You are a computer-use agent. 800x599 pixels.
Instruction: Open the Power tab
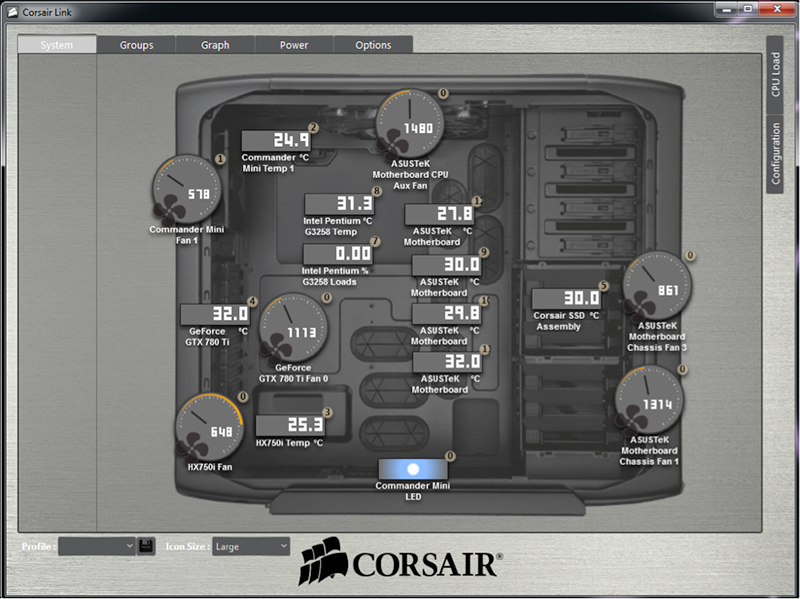[x=294, y=45]
